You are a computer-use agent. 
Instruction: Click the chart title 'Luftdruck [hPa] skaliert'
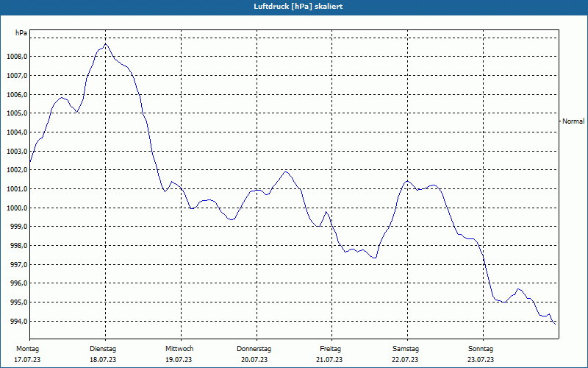pos(298,7)
